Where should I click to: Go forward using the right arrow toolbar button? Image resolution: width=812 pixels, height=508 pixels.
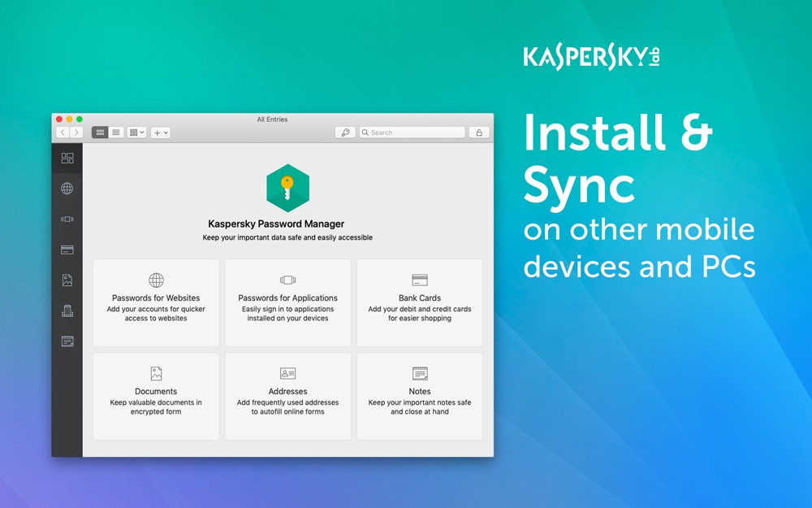(76, 132)
